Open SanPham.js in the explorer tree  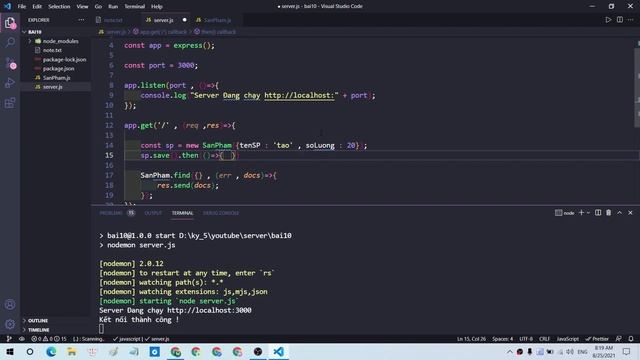(56, 78)
